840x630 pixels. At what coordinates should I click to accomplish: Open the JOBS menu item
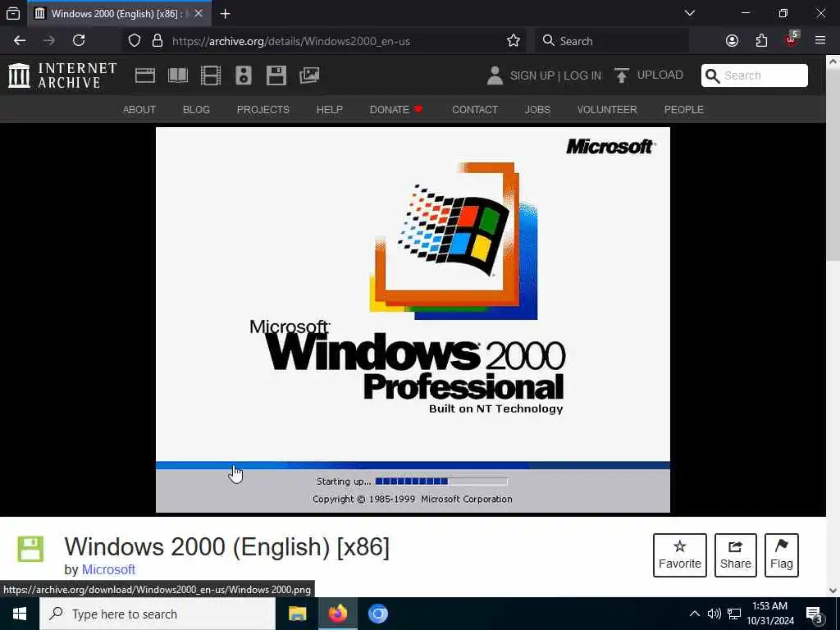coord(537,109)
